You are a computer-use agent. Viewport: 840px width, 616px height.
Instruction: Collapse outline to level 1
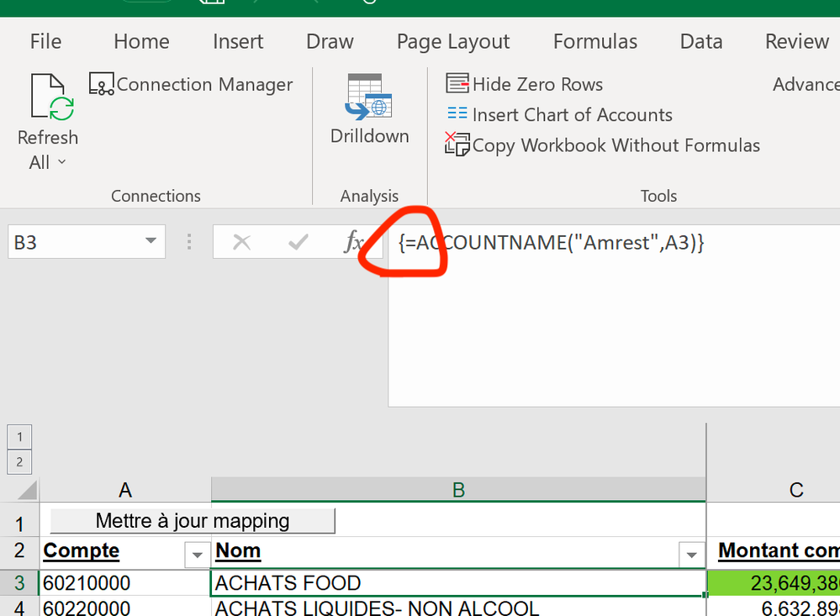18,436
